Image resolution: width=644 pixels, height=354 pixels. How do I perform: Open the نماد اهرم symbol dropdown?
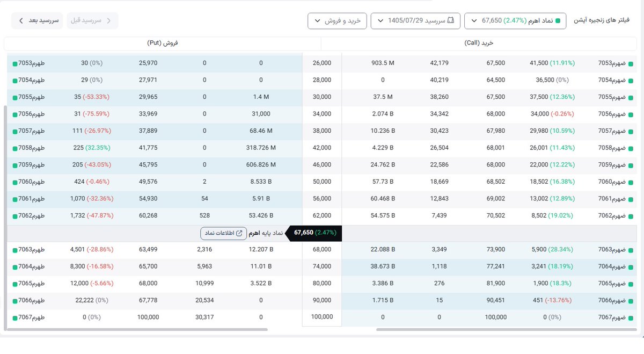pos(515,21)
